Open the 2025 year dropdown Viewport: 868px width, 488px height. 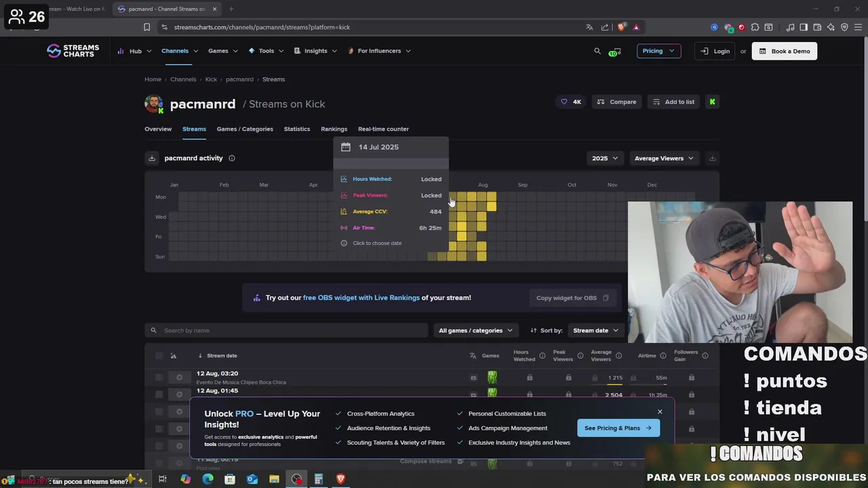pyautogui.click(x=605, y=158)
